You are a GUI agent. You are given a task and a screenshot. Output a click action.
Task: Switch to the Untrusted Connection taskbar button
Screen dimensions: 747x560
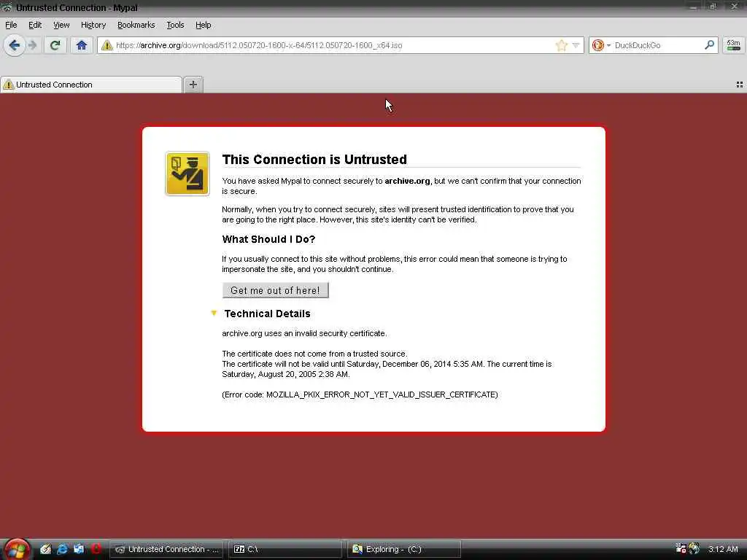(167, 549)
